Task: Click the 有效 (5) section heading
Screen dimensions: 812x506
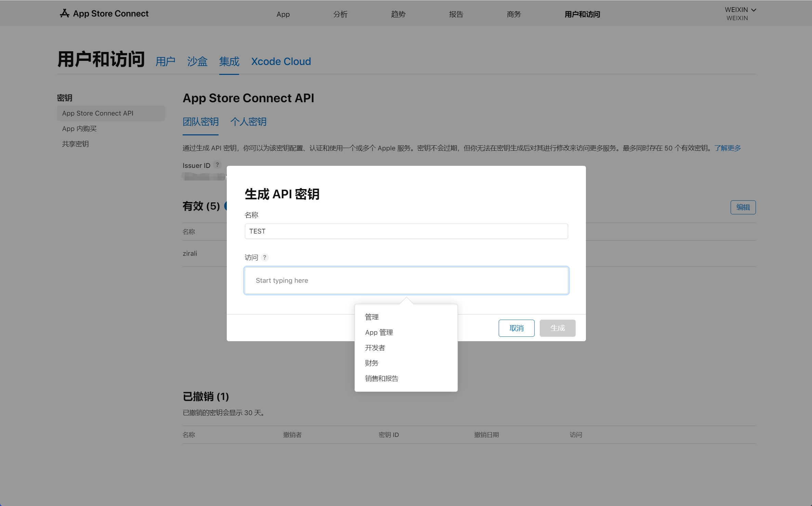Action: [x=201, y=206]
